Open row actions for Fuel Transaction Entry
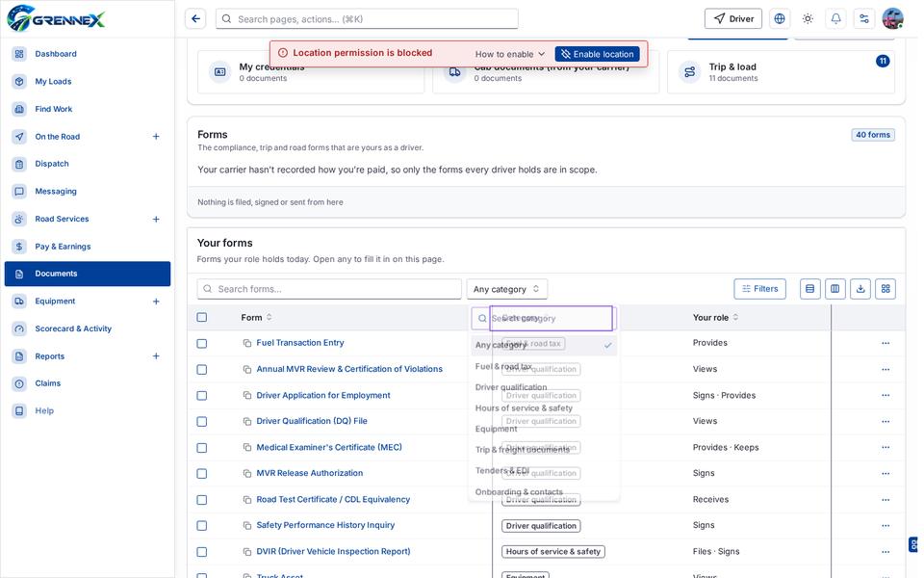This screenshot has height=578, width=924. (885, 343)
